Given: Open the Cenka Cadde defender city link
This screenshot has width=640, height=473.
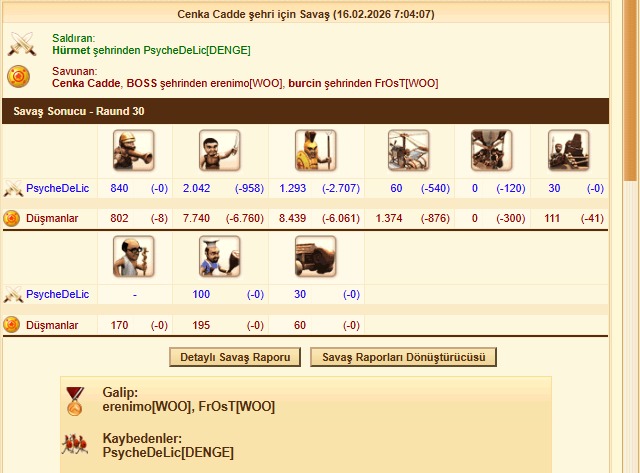Looking at the screenshot, I should pos(86,84).
